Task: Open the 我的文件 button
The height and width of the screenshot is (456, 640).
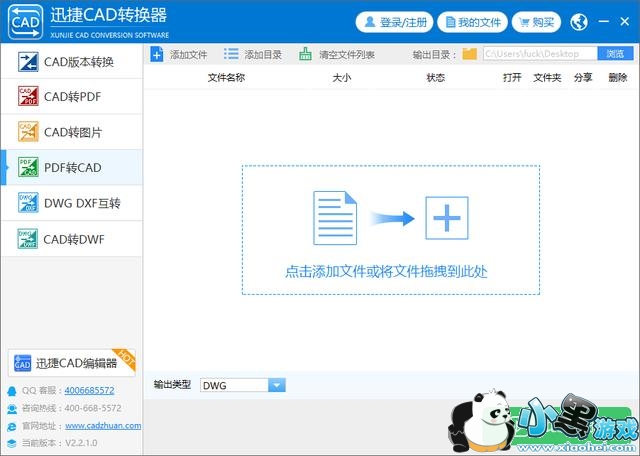Action: click(x=473, y=22)
